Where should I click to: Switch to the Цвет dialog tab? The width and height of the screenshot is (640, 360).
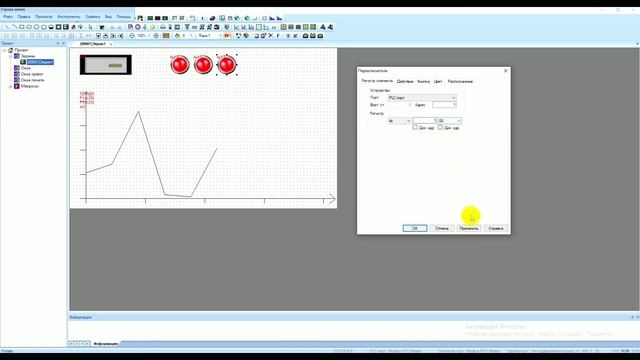(x=438, y=82)
